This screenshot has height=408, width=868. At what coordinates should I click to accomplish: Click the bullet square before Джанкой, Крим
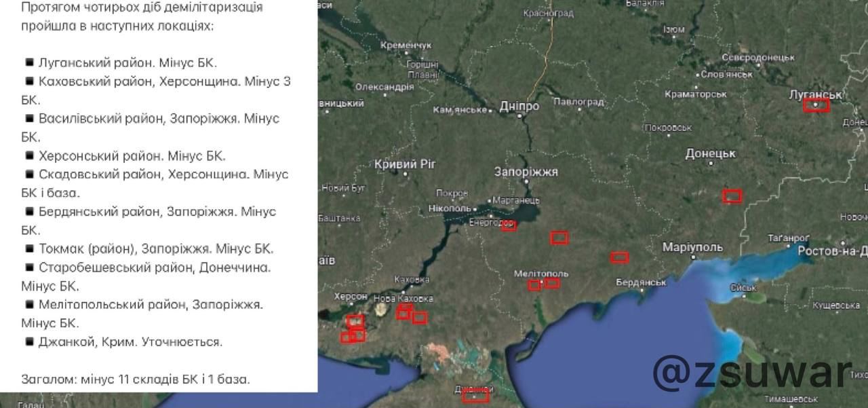(x=29, y=341)
